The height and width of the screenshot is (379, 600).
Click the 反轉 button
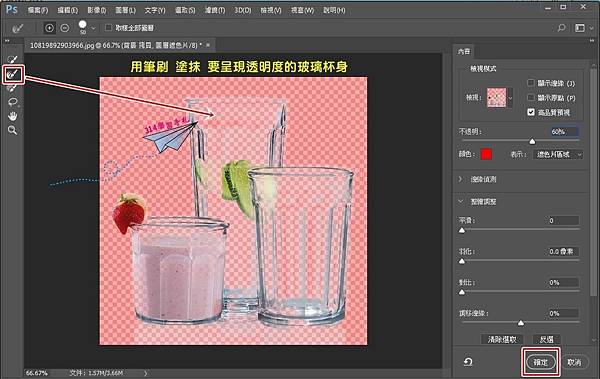[x=546, y=339]
